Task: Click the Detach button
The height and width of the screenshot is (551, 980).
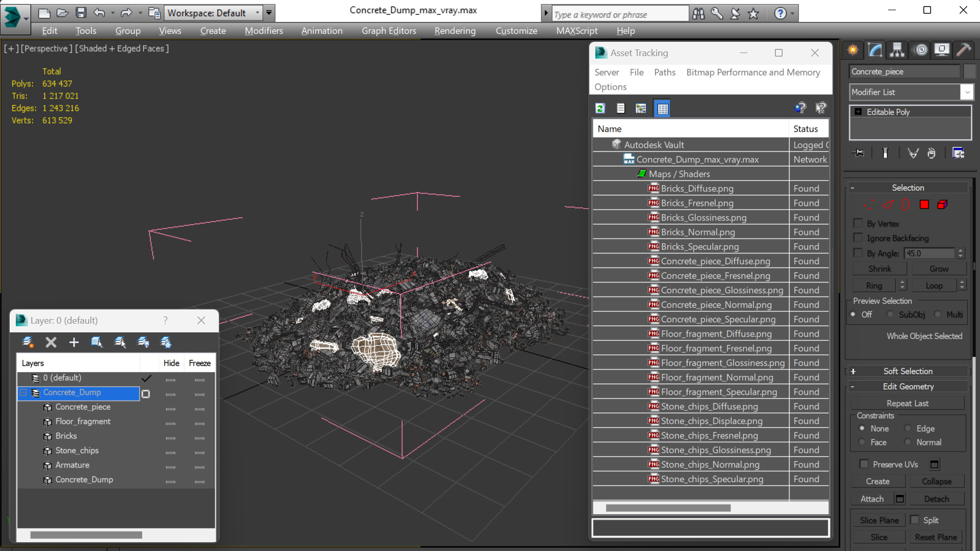Action: click(937, 499)
